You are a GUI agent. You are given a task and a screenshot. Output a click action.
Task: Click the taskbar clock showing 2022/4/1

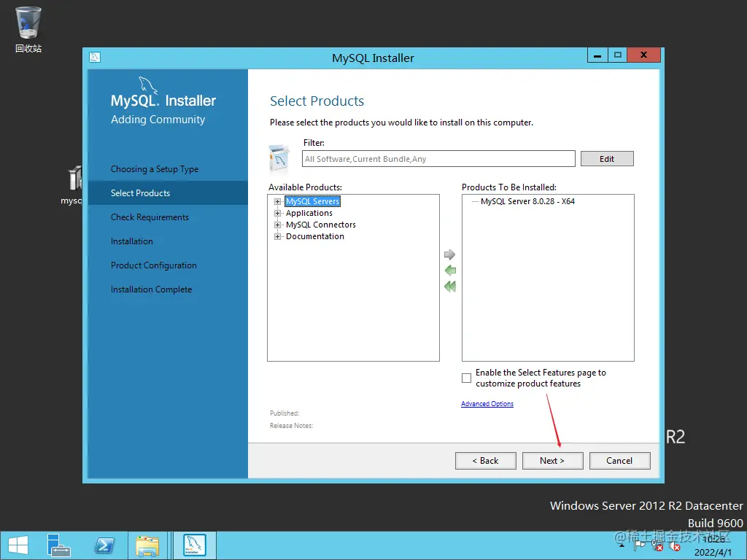(713, 545)
